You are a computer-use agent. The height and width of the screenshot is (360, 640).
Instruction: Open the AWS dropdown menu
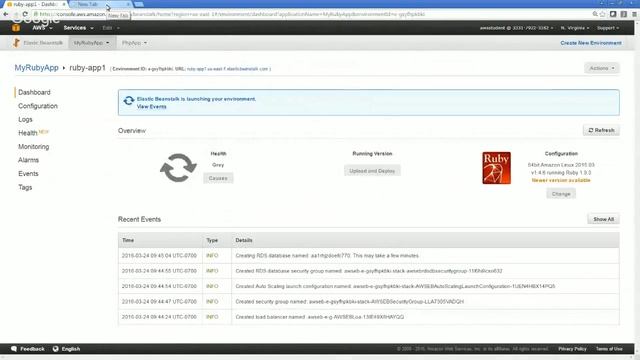click(42, 28)
